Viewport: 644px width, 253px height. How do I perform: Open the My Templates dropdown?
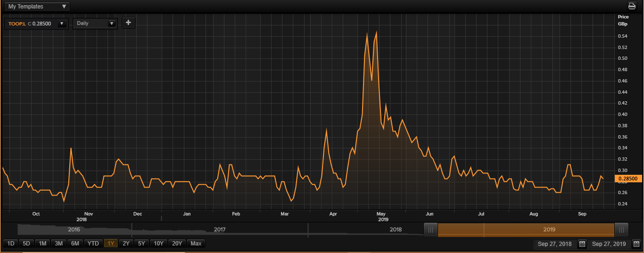click(37, 7)
